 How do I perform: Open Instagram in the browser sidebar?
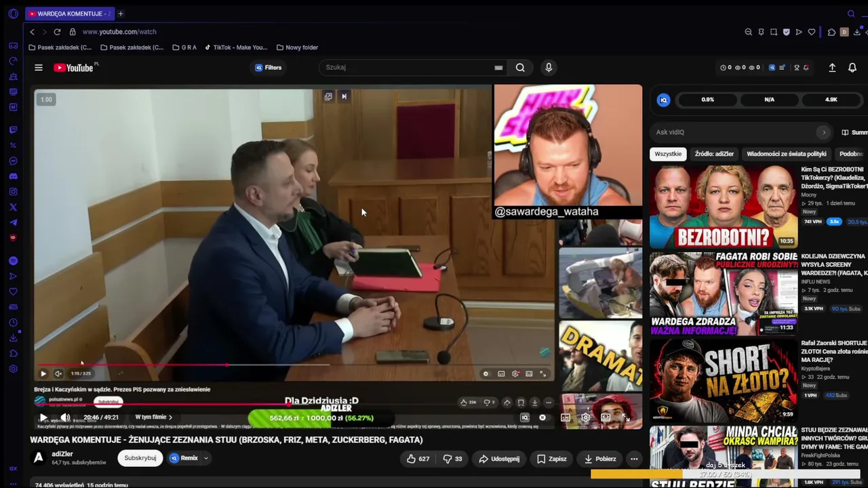tap(13, 192)
